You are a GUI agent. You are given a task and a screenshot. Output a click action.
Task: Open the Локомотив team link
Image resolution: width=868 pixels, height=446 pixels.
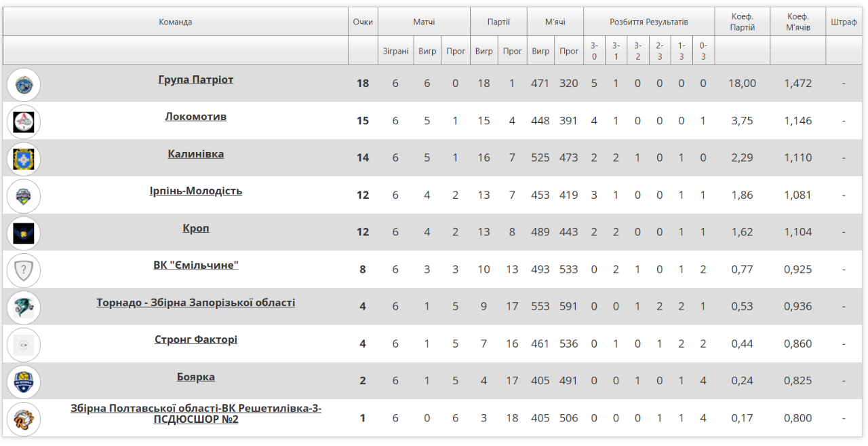coord(196,117)
